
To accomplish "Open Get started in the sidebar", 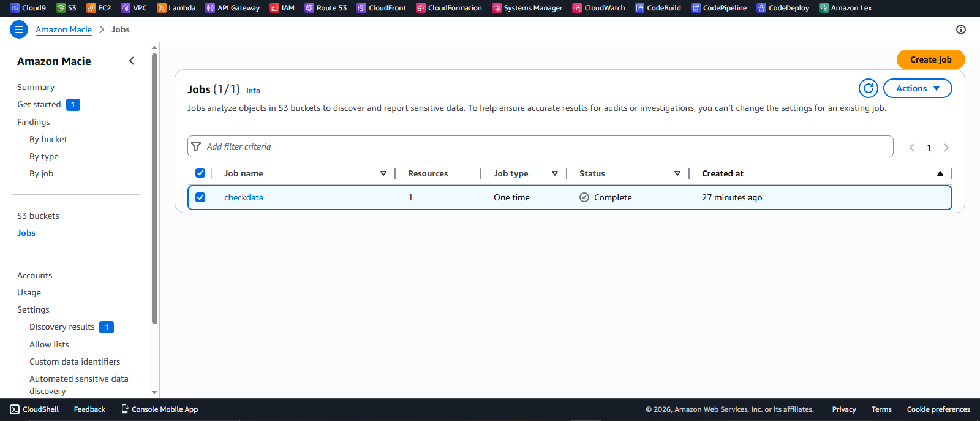I will 39,105.
